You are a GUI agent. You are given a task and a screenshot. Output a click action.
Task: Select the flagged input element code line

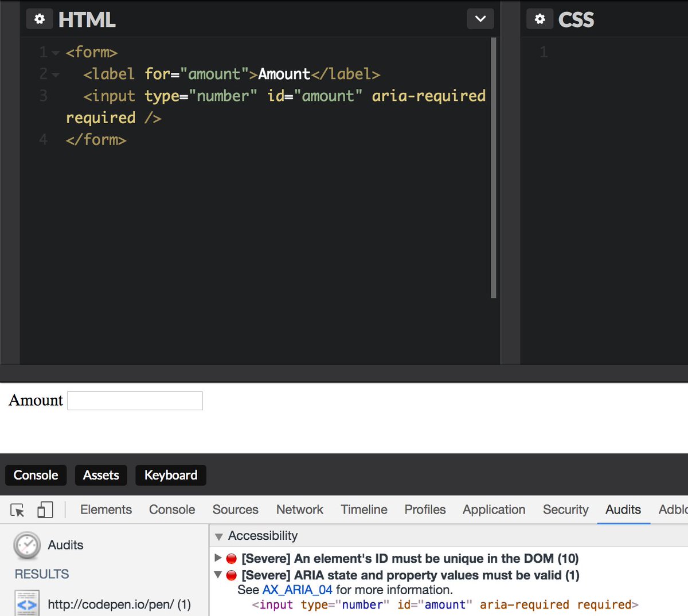point(445,605)
